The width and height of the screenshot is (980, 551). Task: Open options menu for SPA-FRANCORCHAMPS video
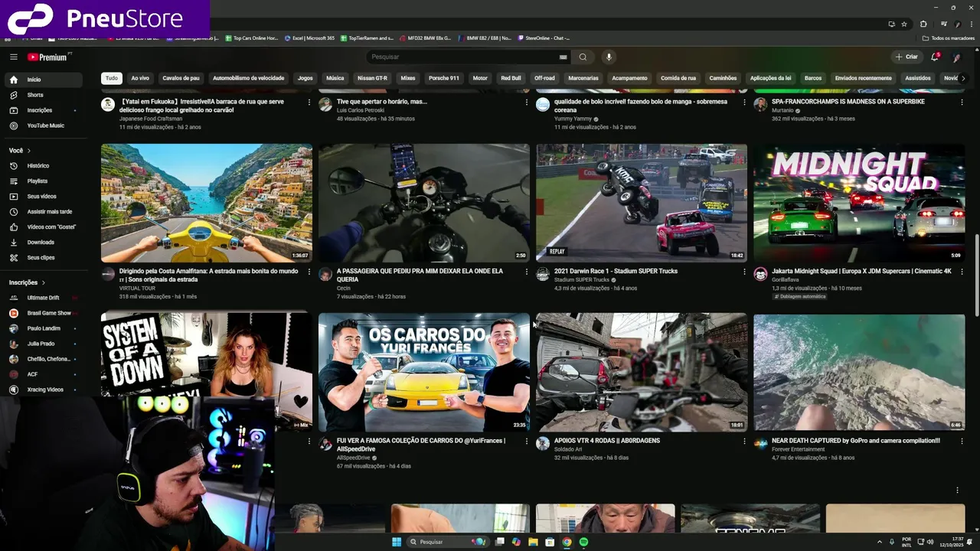962,103
